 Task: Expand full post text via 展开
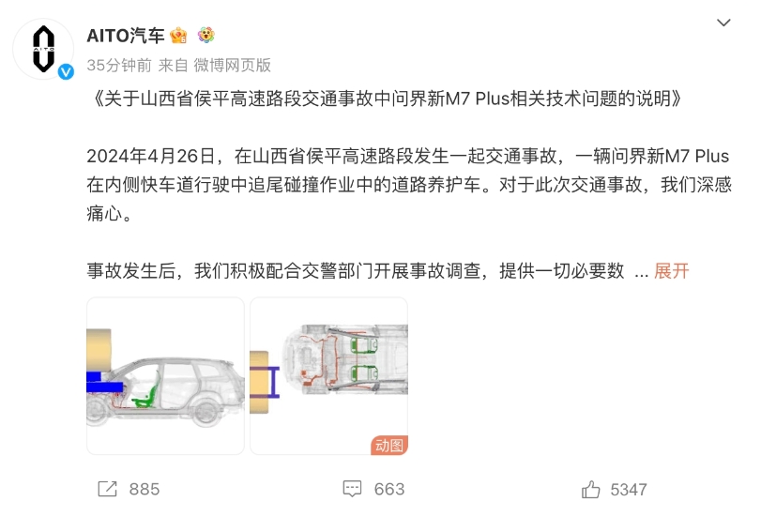coord(671,271)
